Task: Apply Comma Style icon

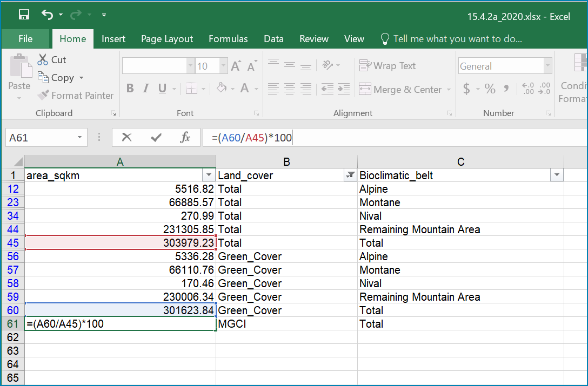Action: [x=506, y=89]
